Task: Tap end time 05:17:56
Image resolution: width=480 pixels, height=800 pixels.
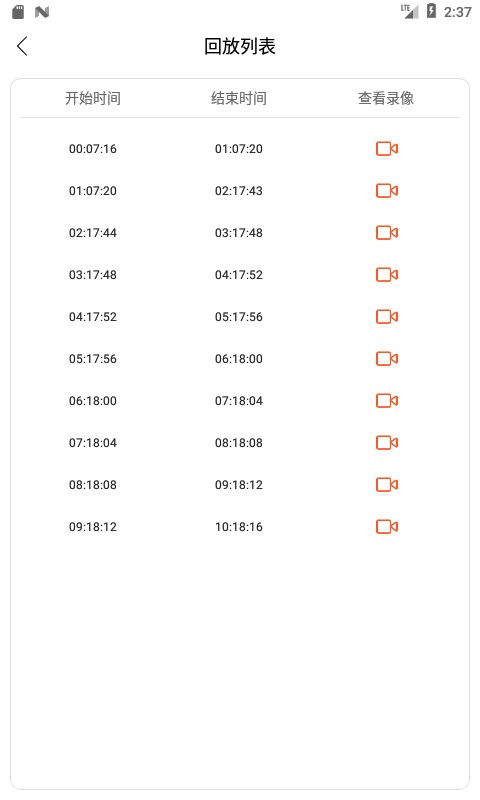Action: click(239, 317)
